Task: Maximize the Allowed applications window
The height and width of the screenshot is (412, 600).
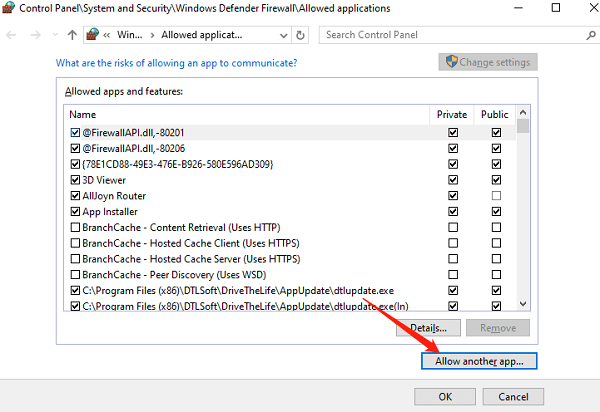Action: [556, 8]
